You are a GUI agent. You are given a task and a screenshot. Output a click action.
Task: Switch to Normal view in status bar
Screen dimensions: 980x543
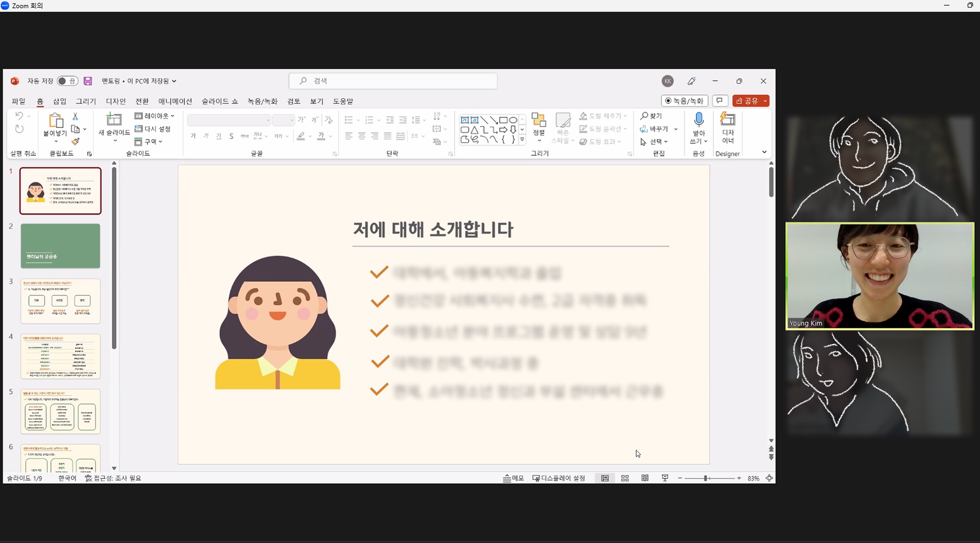coord(605,478)
